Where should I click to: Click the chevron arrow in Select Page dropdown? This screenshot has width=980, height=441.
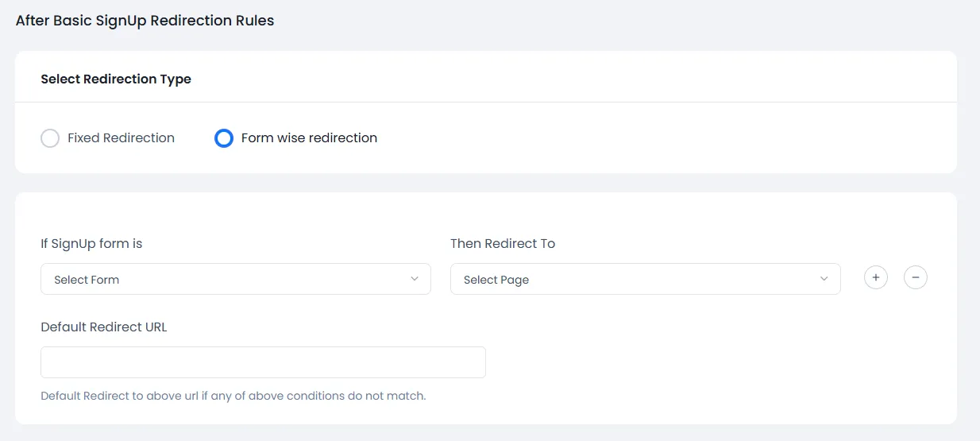coord(824,279)
